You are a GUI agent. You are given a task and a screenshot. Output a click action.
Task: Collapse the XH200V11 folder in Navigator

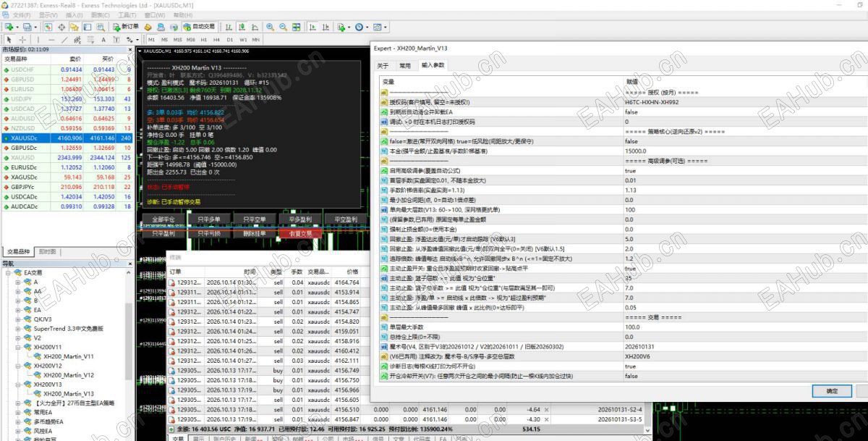18,347
